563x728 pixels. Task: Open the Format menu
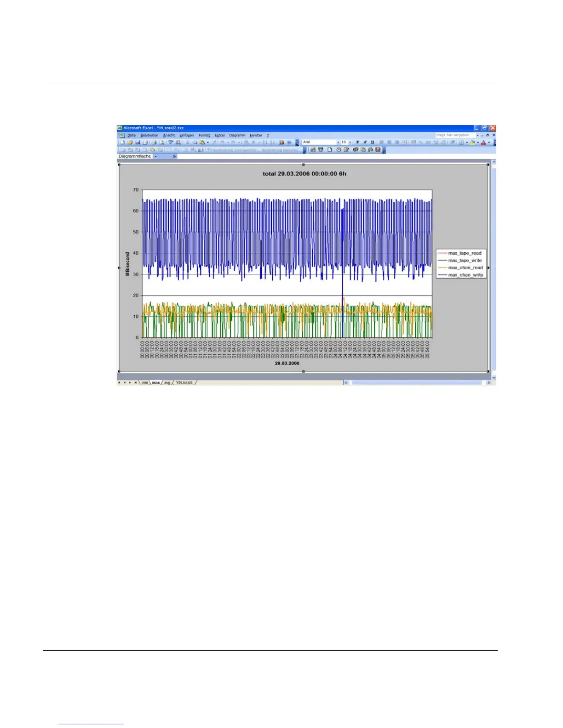tap(204, 136)
